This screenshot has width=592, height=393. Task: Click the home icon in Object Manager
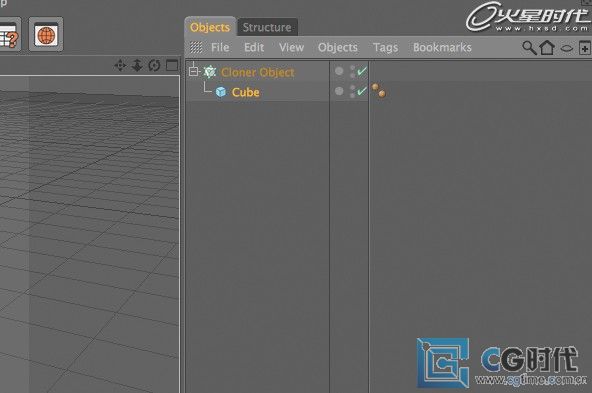(547, 48)
